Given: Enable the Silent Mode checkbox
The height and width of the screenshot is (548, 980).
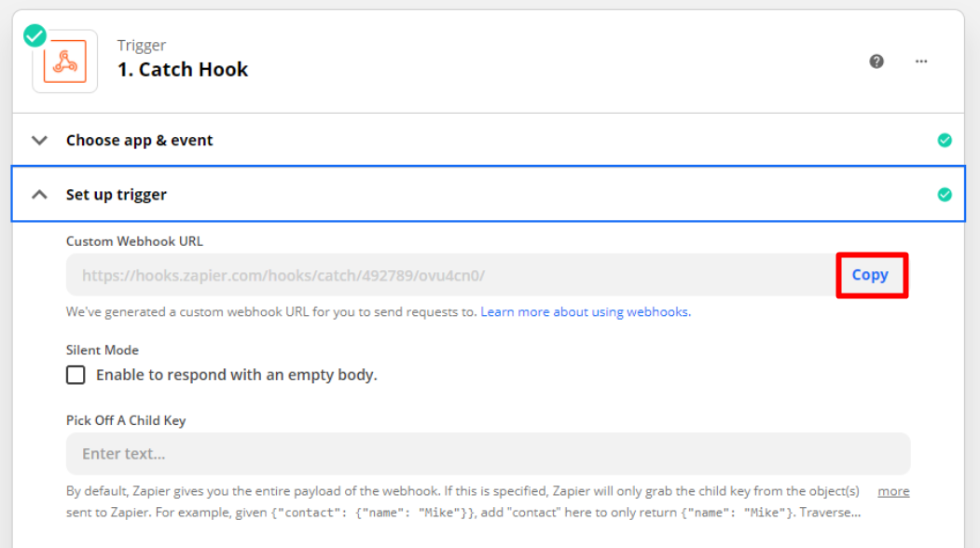Looking at the screenshot, I should [x=76, y=375].
